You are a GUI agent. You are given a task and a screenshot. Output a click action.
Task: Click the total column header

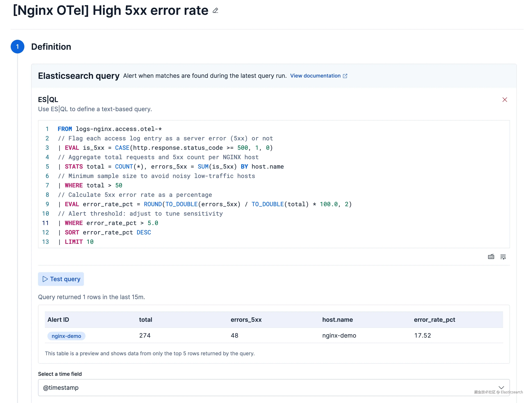[145, 319]
